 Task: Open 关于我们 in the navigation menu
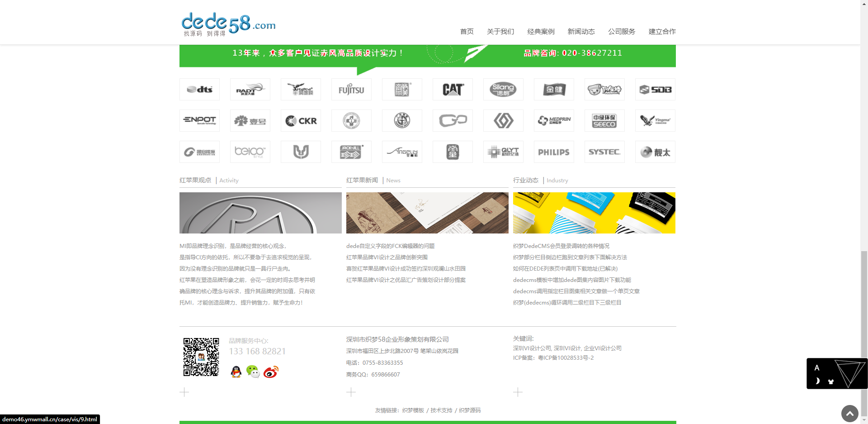click(500, 32)
